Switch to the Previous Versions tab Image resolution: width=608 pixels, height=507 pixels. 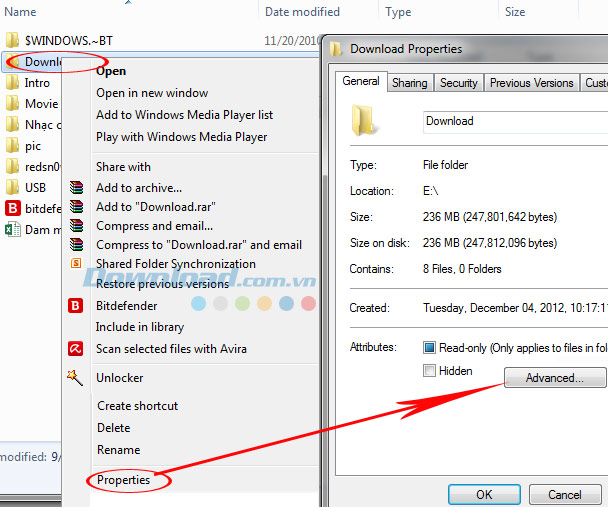[532, 83]
